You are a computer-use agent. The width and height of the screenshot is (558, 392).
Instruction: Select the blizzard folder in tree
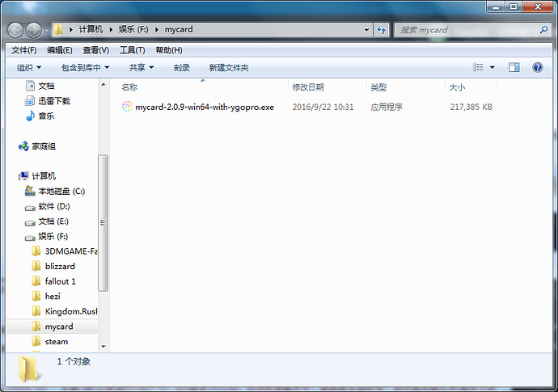(x=59, y=266)
